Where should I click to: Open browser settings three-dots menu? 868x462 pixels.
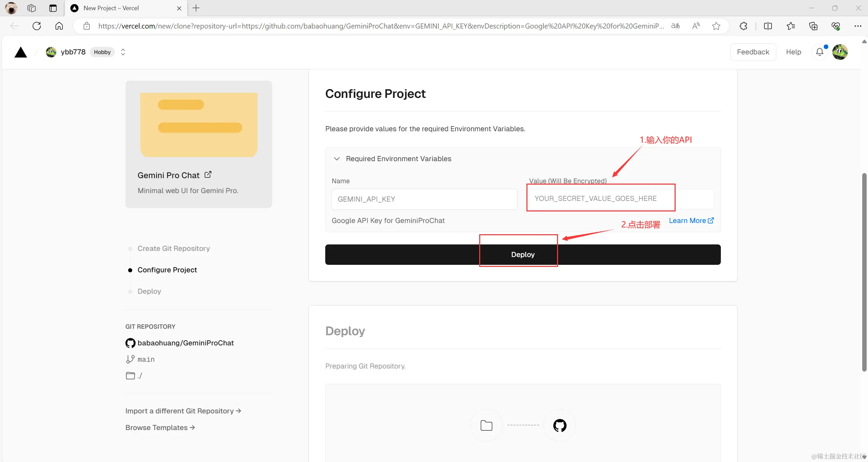(857, 26)
